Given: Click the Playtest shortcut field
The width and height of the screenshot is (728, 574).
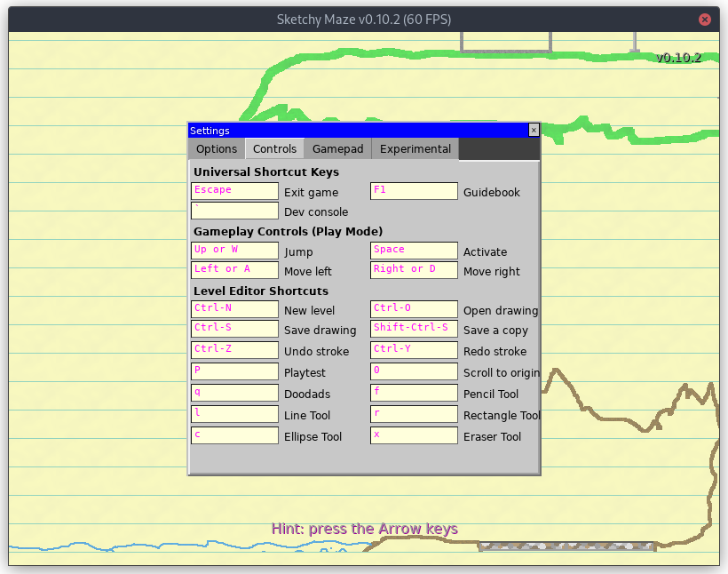Looking at the screenshot, I should click(x=234, y=371).
